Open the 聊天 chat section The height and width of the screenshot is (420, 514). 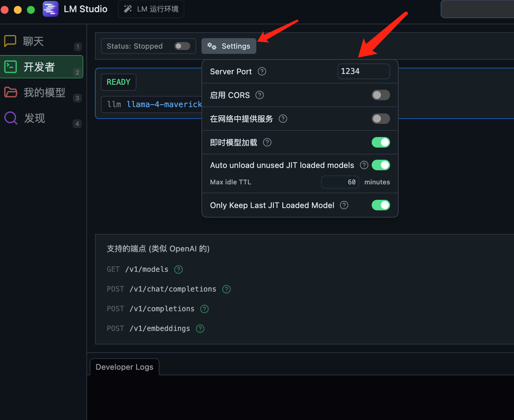click(x=41, y=41)
